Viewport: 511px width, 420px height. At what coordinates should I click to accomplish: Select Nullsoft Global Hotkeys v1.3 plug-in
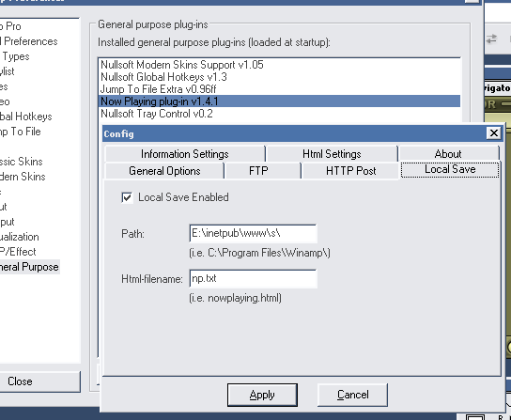279,77
